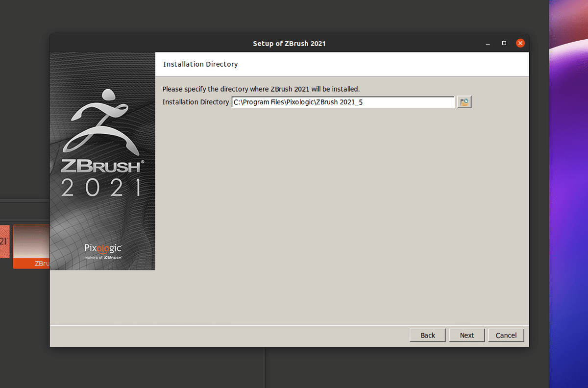Click the 'Setup of ZBrush 2021' title bar
This screenshot has height=388, width=588.
tap(289, 43)
